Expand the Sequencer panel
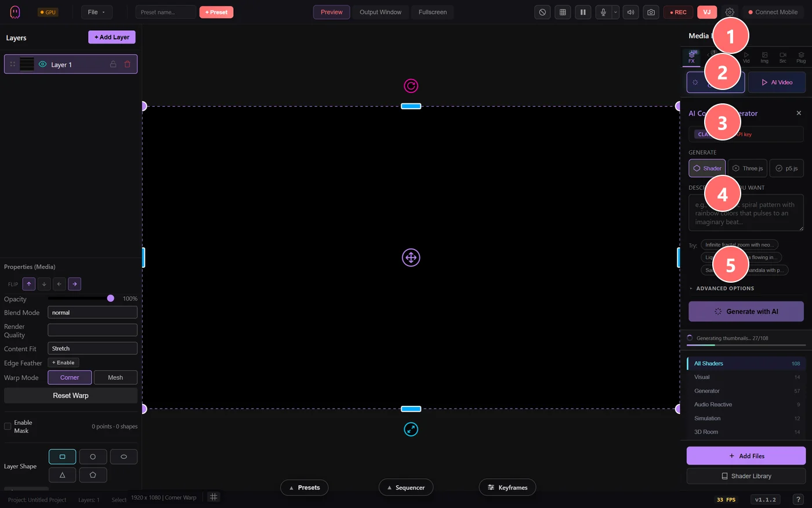The width and height of the screenshot is (812, 508). (x=406, y=488)
